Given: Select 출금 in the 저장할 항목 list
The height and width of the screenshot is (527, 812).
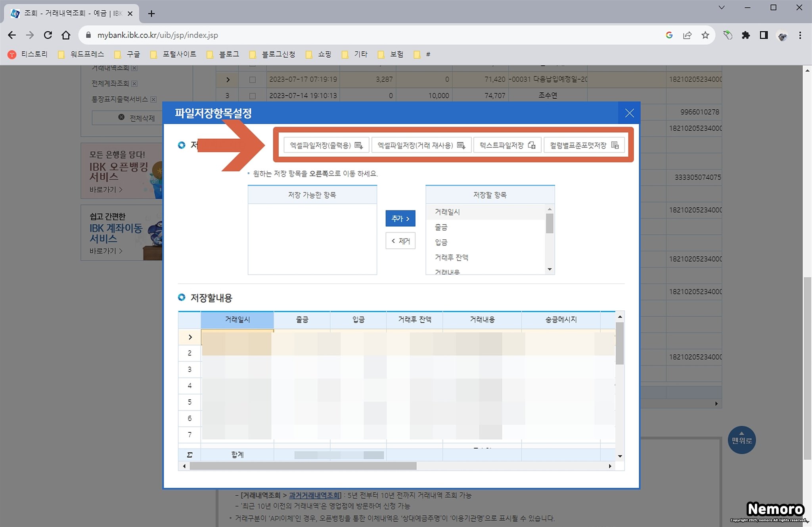Looking at the screenshot, I should coord(441,227).
